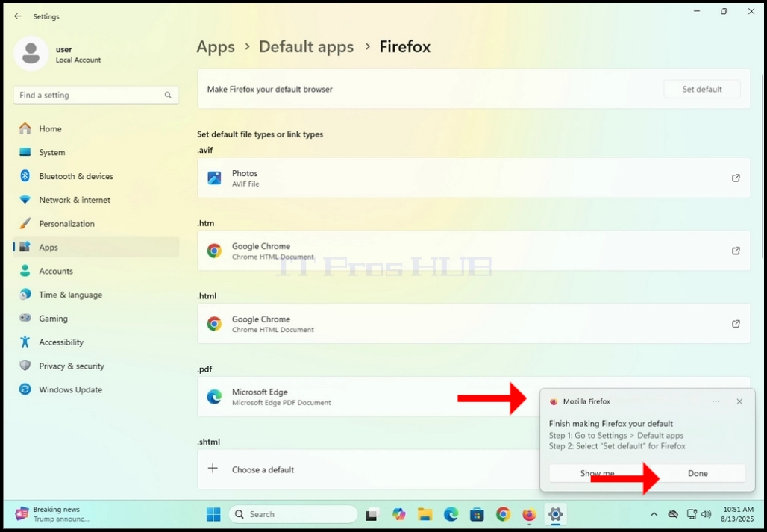Image resolution: width=767 pixels, height=532 pixels.
Task: Open Network & internet settings
Action: 96,200
